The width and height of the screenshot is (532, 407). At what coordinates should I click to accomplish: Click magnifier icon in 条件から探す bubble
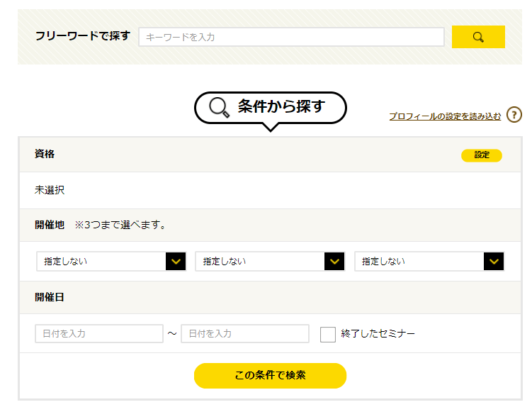click(x=220, y=108)
